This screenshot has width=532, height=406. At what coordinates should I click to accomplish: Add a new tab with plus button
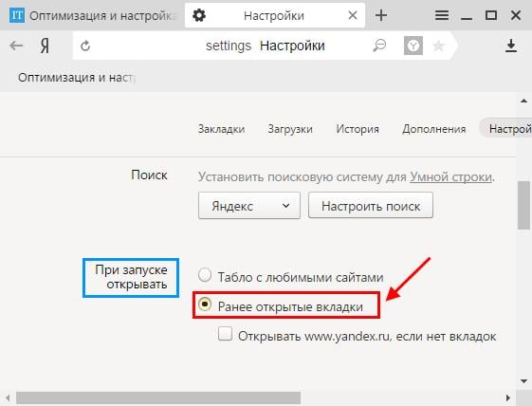click(381, 15)
